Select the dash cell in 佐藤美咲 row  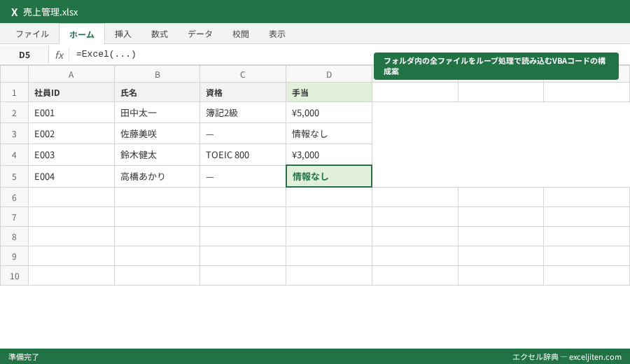pyautogui.click(x=243, y=134)
